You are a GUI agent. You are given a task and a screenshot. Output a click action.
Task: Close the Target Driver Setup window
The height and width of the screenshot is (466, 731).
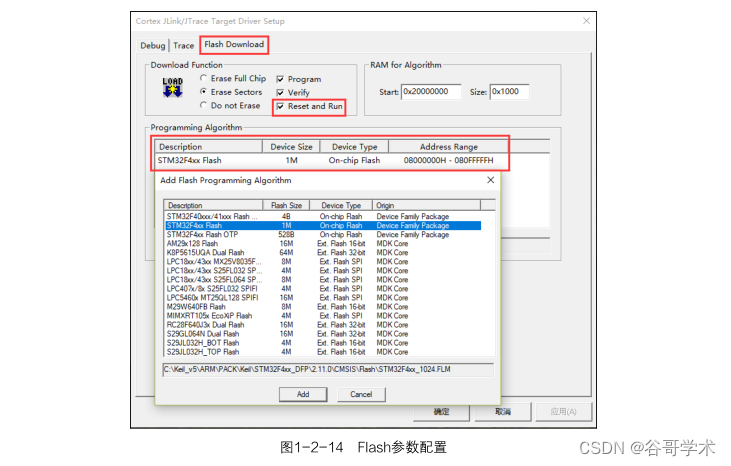pos(586,21)
